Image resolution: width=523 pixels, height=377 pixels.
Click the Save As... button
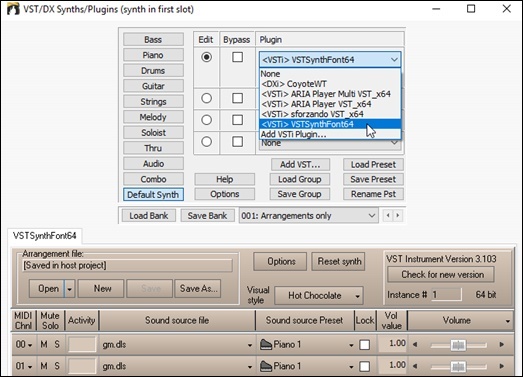198,288
